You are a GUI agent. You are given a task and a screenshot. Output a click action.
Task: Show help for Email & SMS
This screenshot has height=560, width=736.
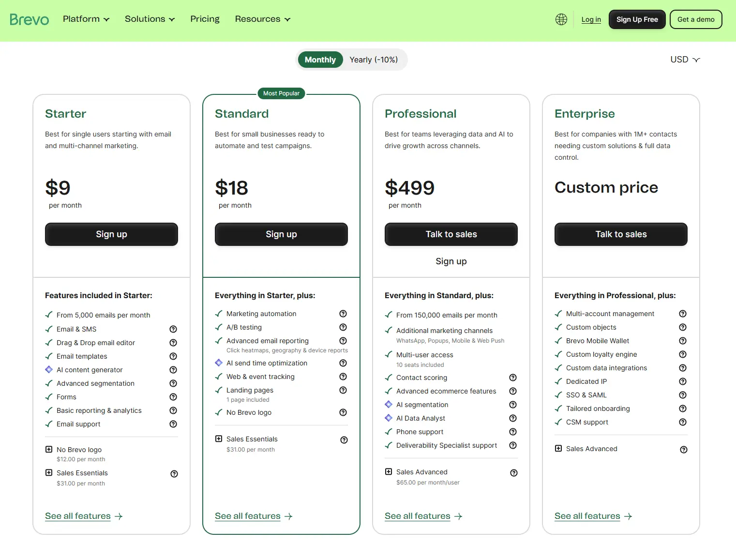(x=173, y=329)
